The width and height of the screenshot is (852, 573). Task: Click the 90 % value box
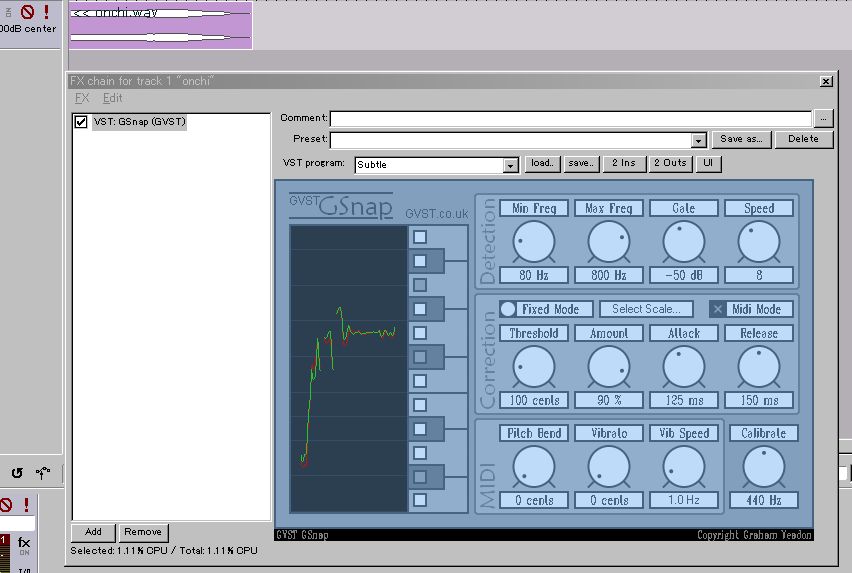pyautogui.click(x=609, y=400)
